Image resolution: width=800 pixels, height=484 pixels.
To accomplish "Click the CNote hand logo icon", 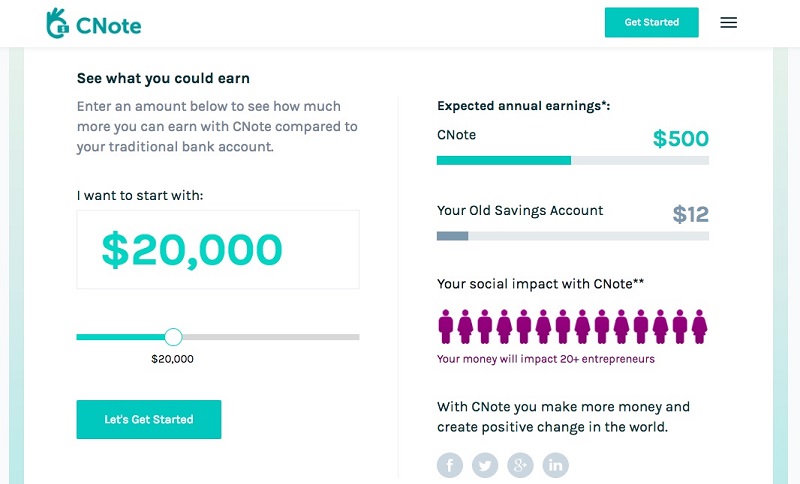I will [x=57, y=23].
